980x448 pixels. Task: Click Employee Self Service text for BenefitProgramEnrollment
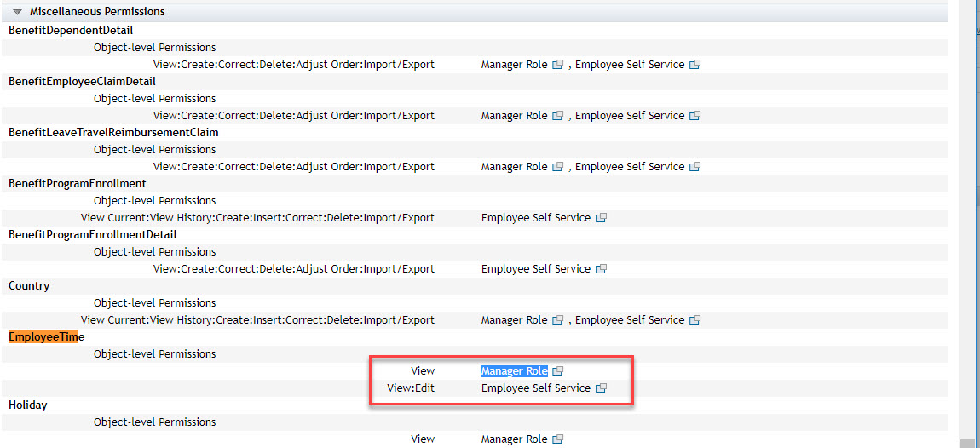(x=536, y=218)
